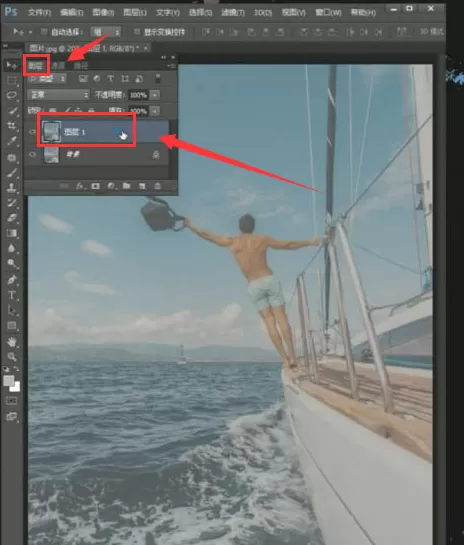
Task: Toggle Quick Mask mode icon
Action: [x=11, y=401]
